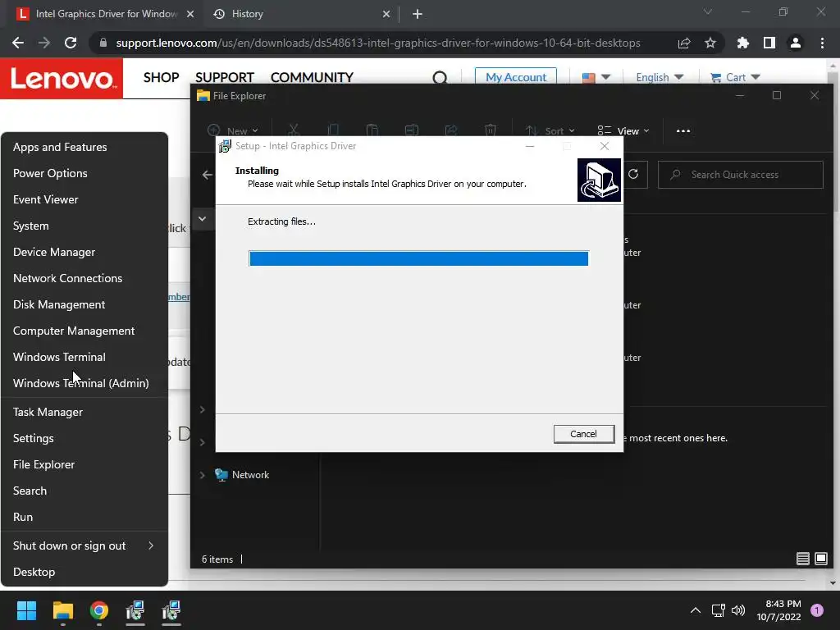840x630 pixels.
Task: Click the Back arrow in File Explorer
Action: 208,175
